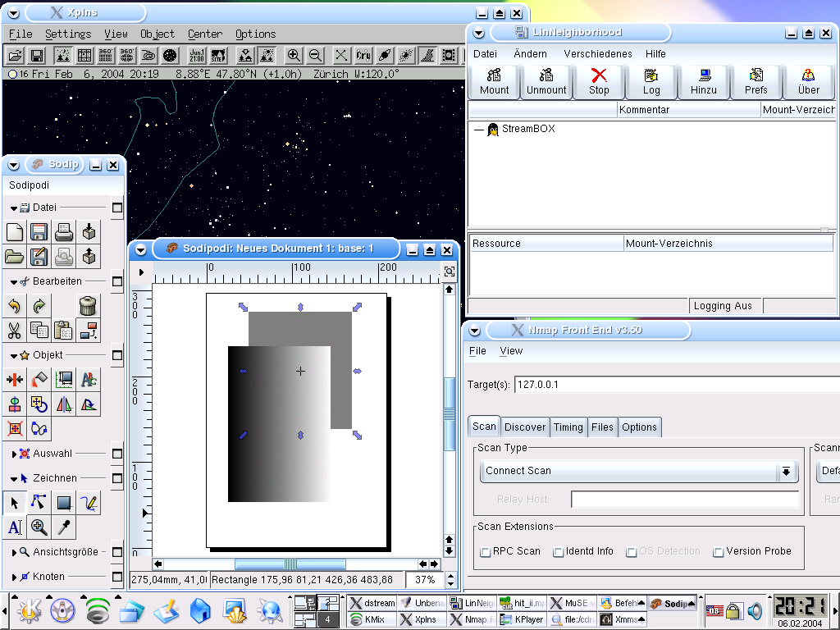Toggle the Zeichnen section detach box
This screenshot has height=630, width=840.
pyautogui.click(x=117, y=478)
